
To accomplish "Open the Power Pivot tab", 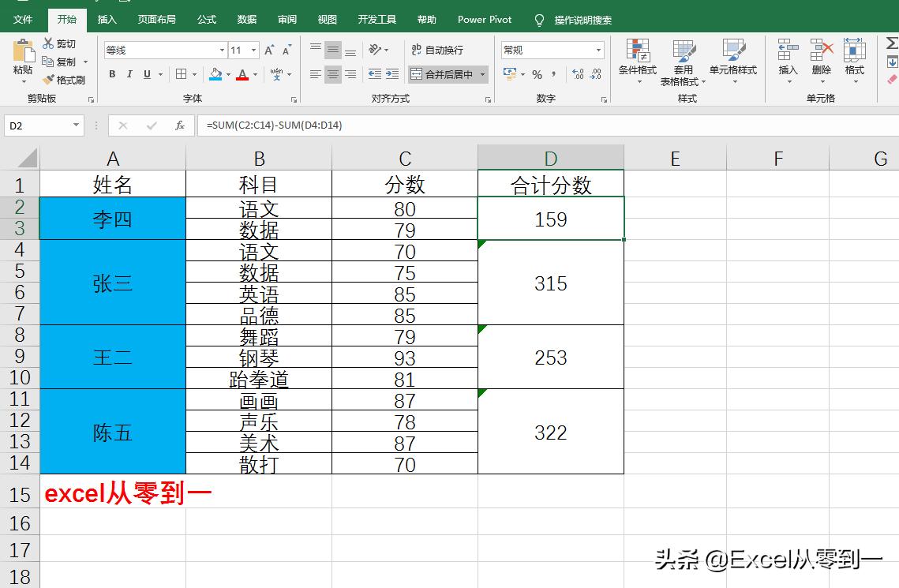I will point(484,19).
